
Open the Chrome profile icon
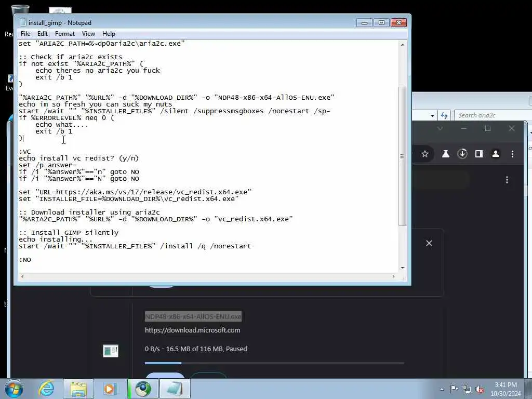(495, 154)
